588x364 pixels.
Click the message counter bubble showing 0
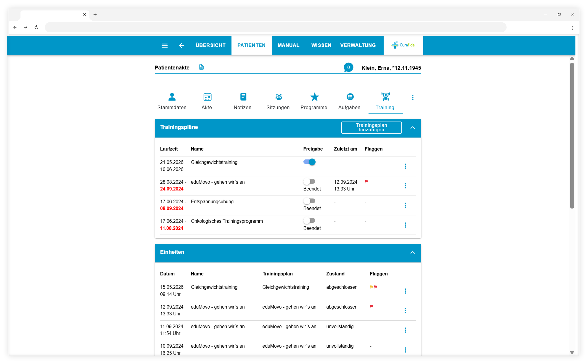(x=348, y=67)
